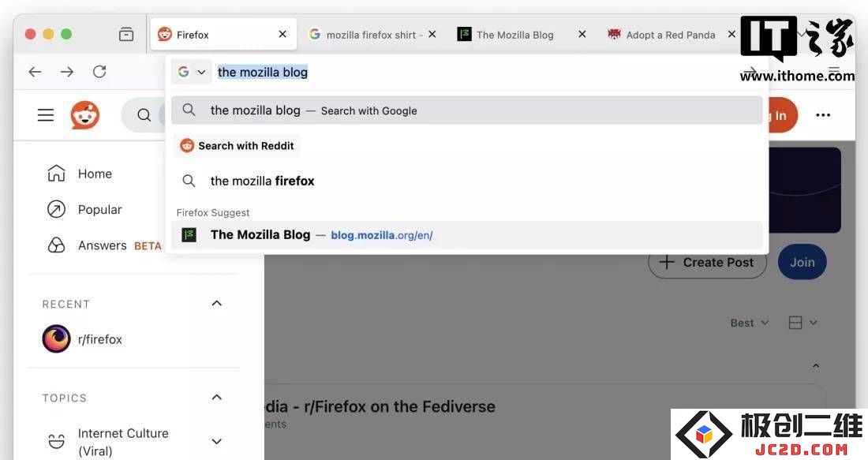868x460 pixels.
Task: Click the address bar text field
Action: (476, 72)
